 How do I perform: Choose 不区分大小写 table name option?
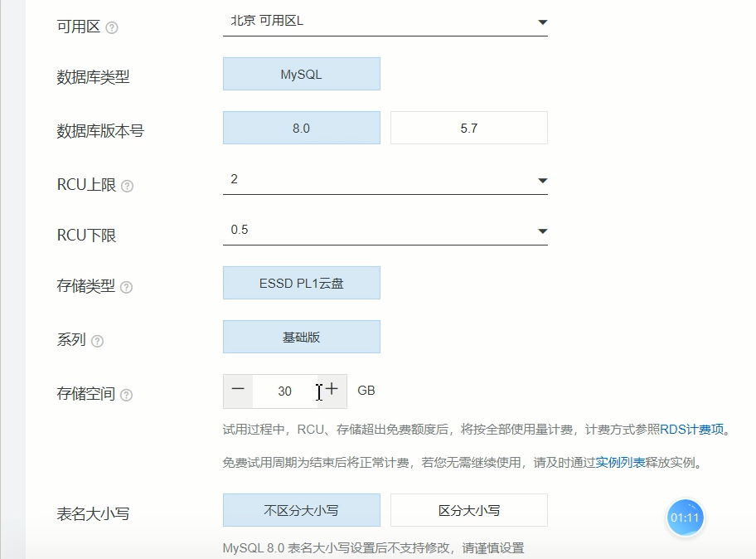pyautogui.click(x=301, y=510)
